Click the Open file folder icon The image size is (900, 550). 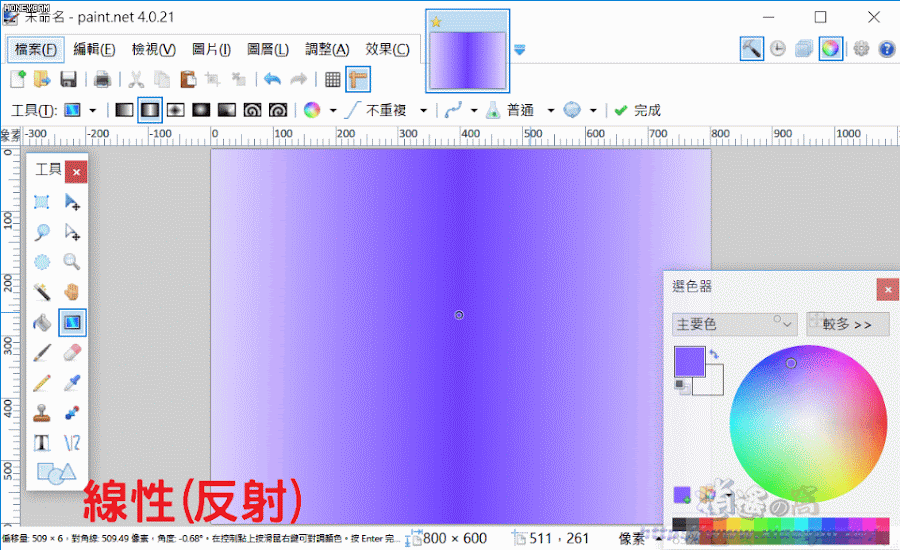pos(42,79)
